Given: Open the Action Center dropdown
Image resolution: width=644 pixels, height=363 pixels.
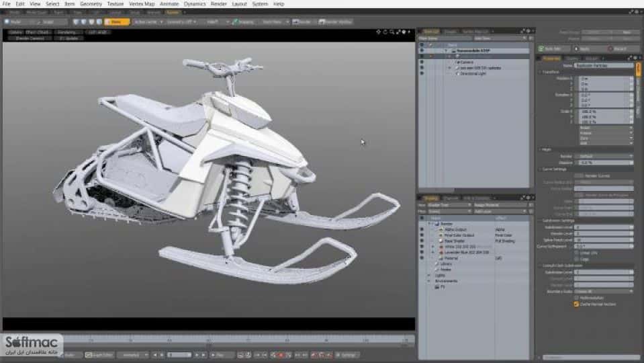Looking at the screenshot, I should tap(148, 22).
